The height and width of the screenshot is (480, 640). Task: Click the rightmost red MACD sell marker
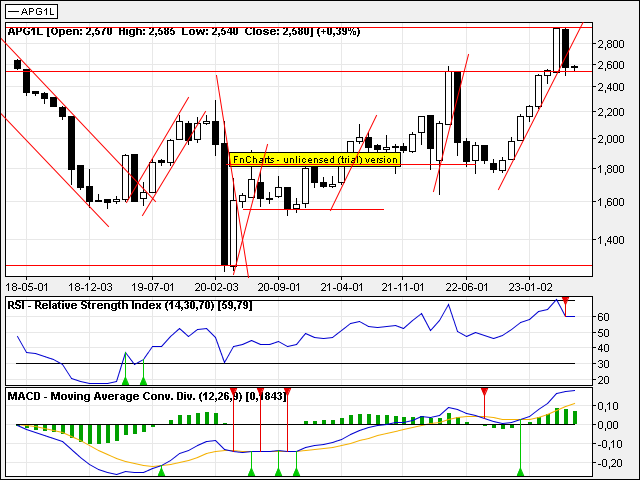(x=484, y=392)
